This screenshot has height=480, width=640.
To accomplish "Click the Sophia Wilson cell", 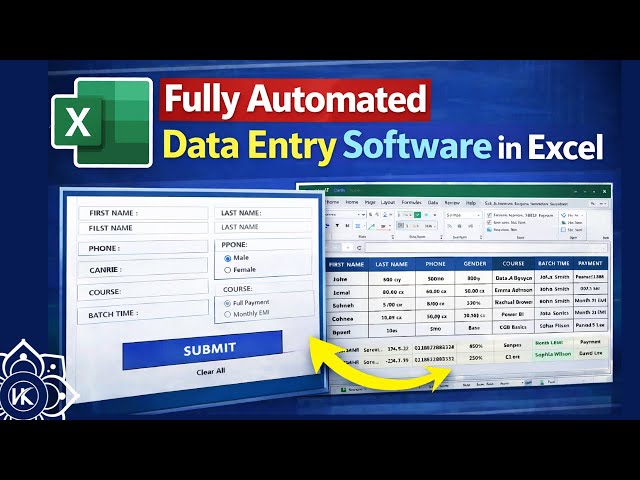I will point(553,354).
